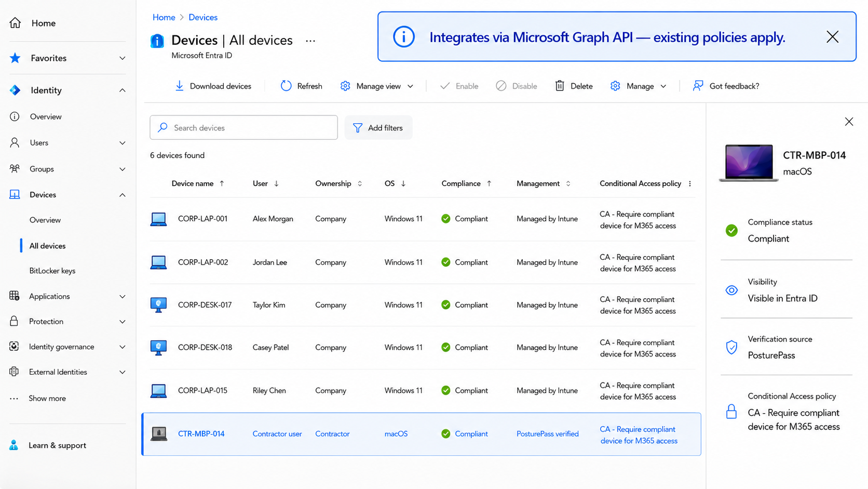The width and height of the screenshot is (868, 489).
Task: Open the page title ellipsis menu
Action: pyautogui.click(x=310, y=41)
